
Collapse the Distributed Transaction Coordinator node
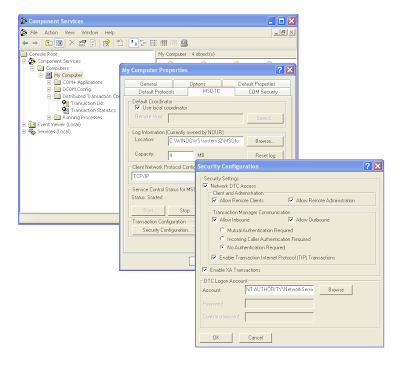click(x=49, y=96)
